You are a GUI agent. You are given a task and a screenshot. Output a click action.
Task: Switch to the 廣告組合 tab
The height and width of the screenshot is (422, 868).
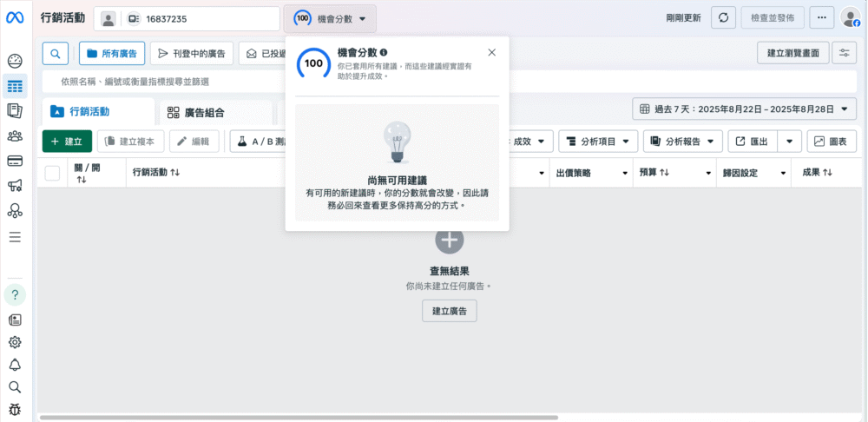click(216, 113)
